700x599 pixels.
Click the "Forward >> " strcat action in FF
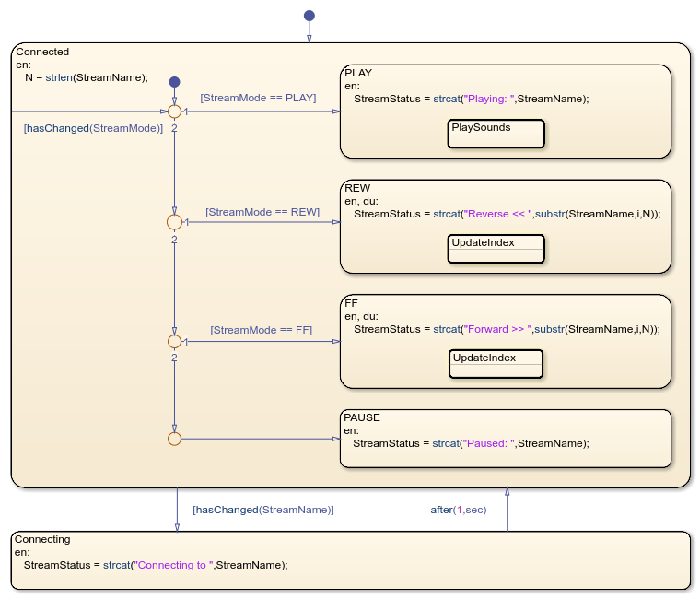point(507,330)
